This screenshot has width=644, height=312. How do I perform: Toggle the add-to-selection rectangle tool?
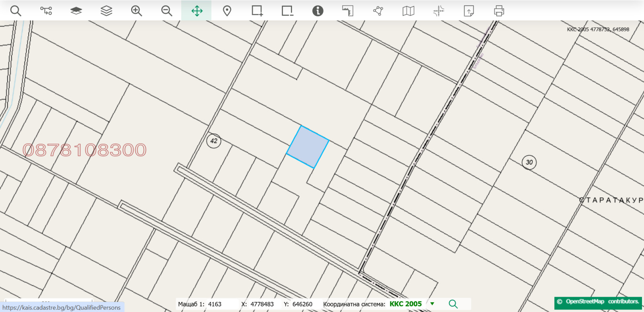click(257, 11)
